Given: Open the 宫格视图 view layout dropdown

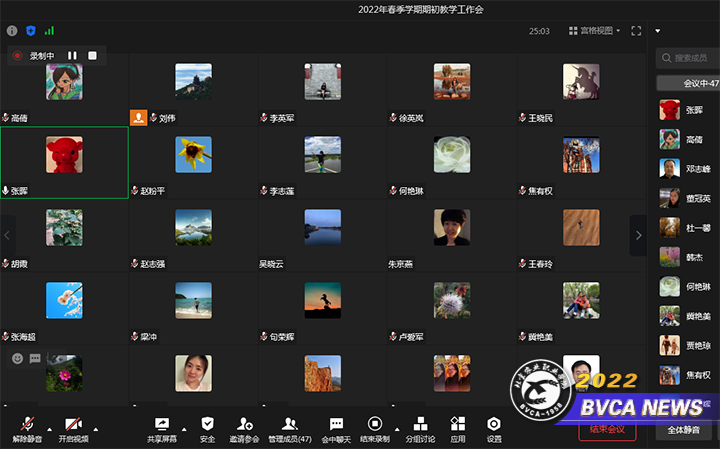Looking at the screenshot, I should pyautogui.click(x=592, y=31).
